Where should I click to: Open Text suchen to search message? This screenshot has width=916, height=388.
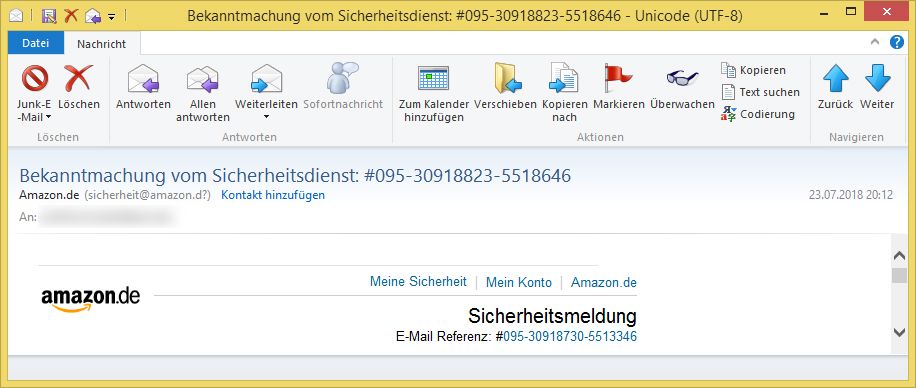(x=760, y=92)
